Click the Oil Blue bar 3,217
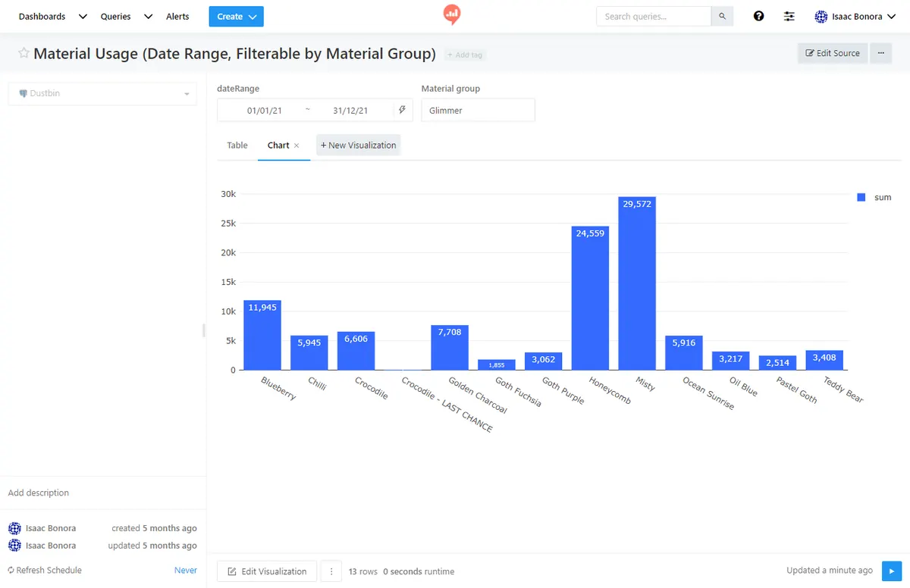This screenshot has height=588, width=910. tap(731, 361)
